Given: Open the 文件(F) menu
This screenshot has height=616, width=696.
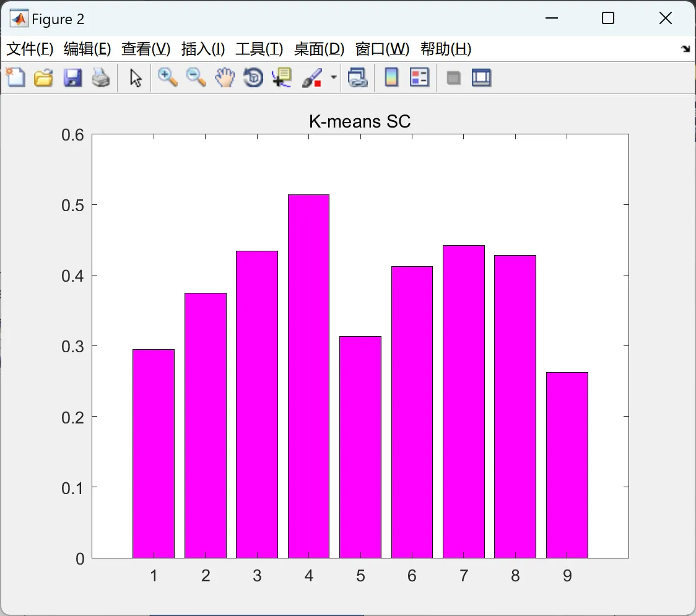Looking at the screenshot, I should pos(30,49).
